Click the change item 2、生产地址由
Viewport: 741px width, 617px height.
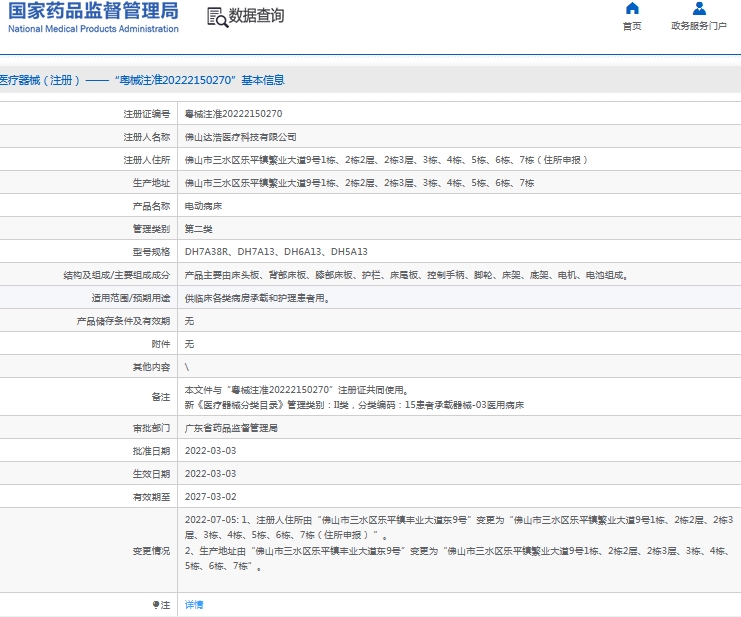click(456, 558)
